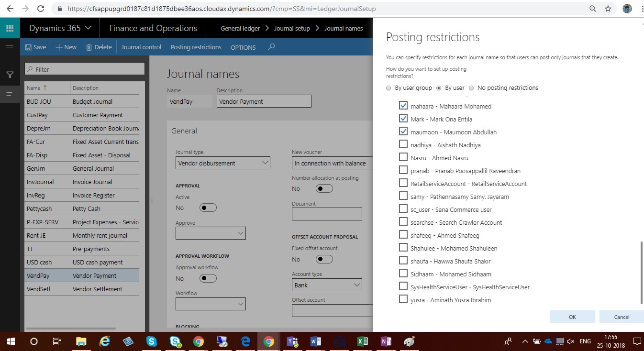Open the New voucher dropdown

333,163
